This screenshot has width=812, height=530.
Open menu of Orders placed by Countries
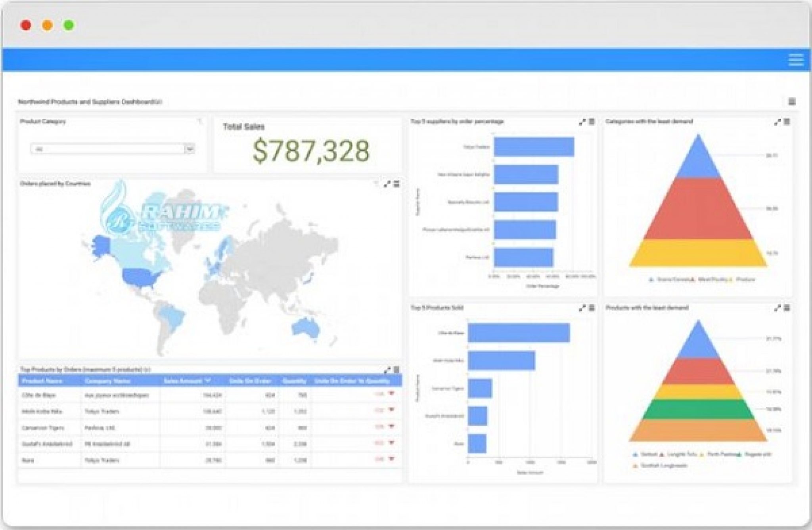tap(396, 184)
